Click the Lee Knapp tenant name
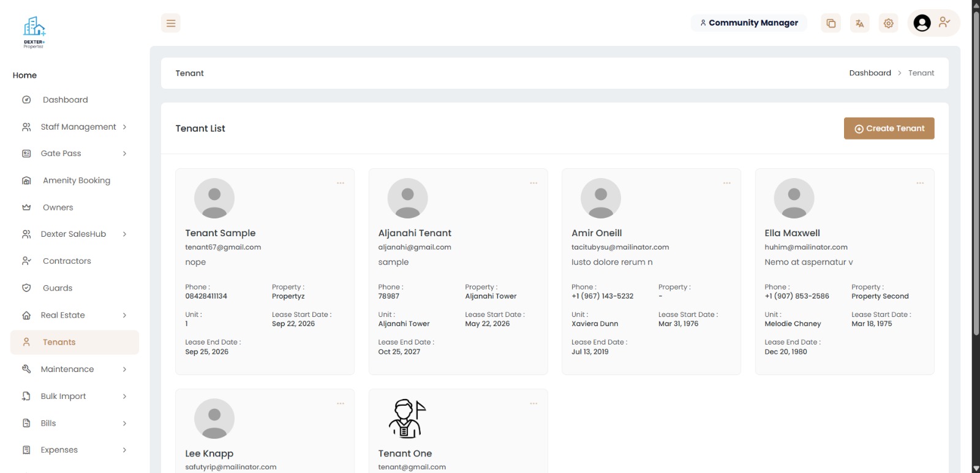This screenshot has height=473, width=980. point(209,453)
